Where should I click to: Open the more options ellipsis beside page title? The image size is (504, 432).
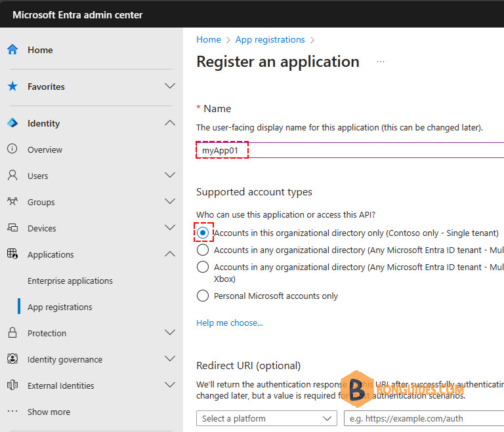point(381,62)
